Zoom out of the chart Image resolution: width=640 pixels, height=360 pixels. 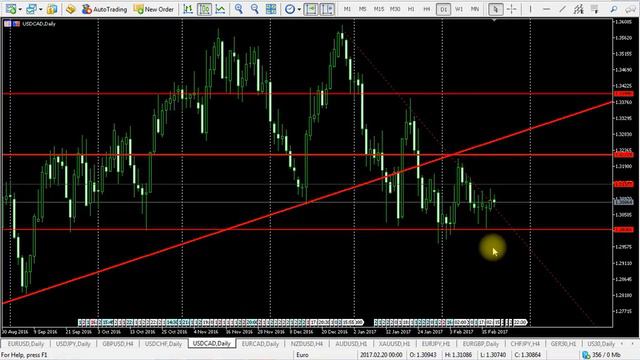tap(255, 9)
